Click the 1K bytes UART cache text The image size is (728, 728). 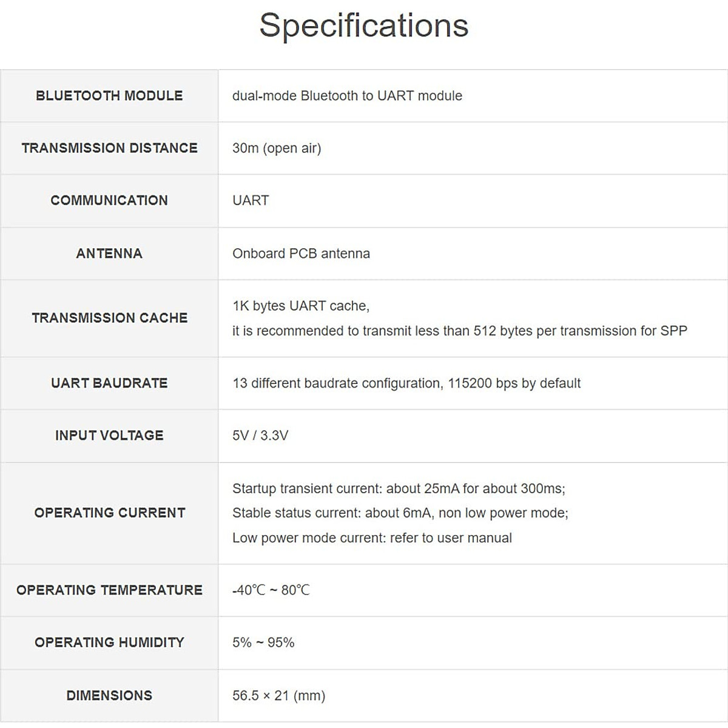[x=301, y=306]
